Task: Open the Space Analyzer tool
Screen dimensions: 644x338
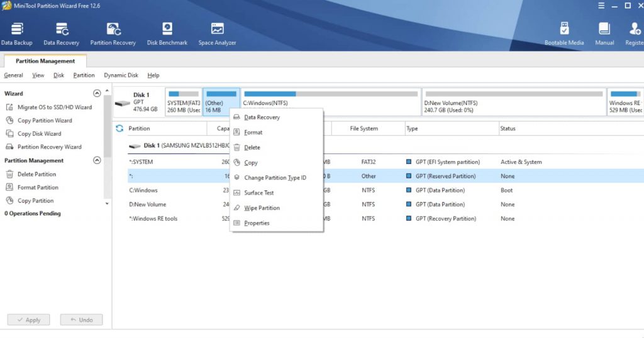Action: [217, 34]
